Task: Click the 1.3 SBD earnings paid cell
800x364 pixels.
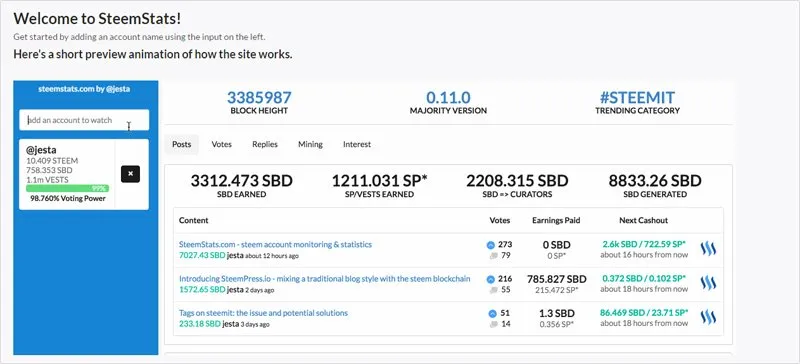Action: tap(556, 313)
